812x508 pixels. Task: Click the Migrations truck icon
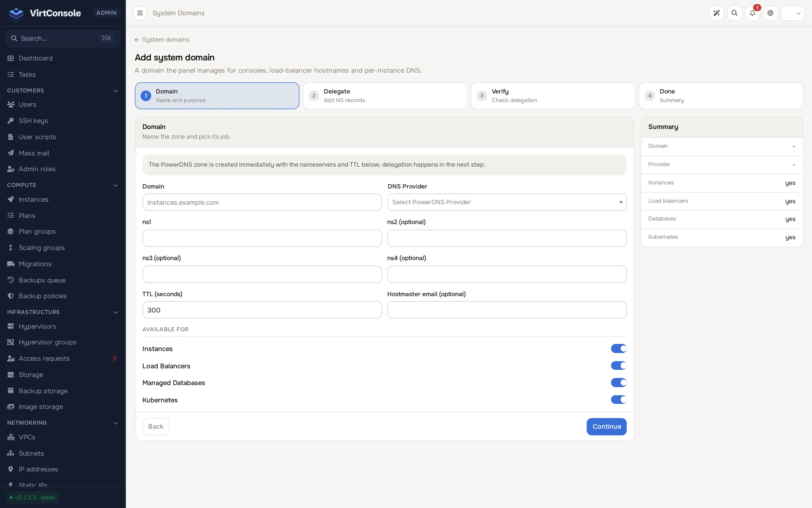tap(11, 264)
